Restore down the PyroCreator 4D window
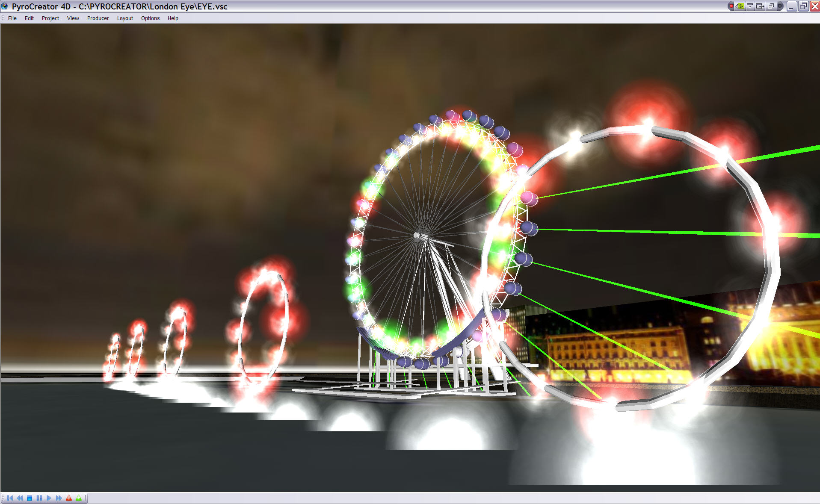 pos(803,6)
